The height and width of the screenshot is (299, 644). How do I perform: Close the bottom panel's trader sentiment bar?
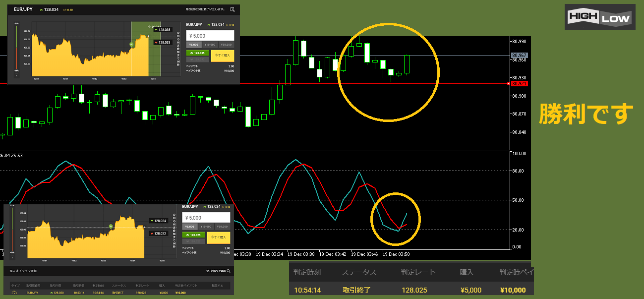point(12,257)
